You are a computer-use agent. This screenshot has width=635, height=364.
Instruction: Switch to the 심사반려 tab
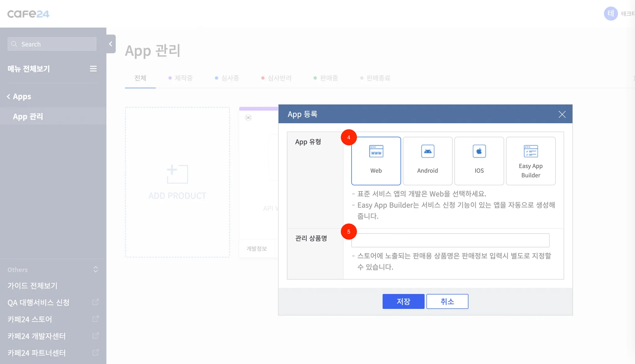click(x=279, y=78)
